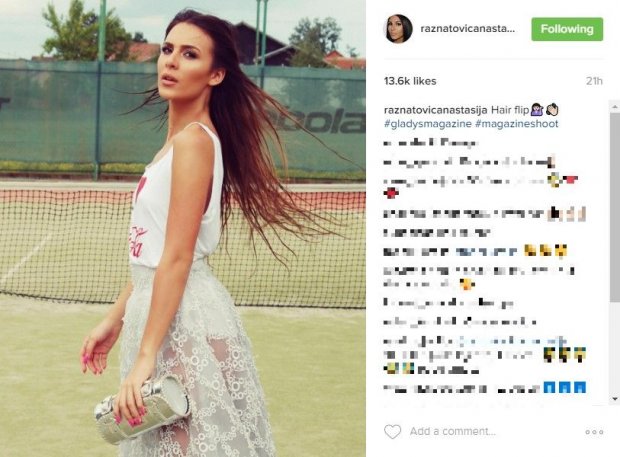Click the blue square emojis in last comment
The height and width of the screenshot is (457, 620).
tap(565, 387)
